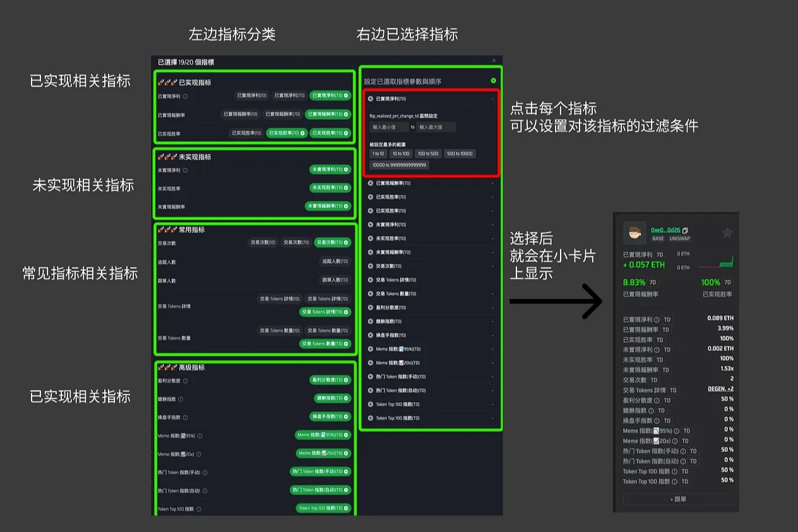
Task: Open wallet avatar on the small card
Action: pyautogui.click(x=634, y=233)
